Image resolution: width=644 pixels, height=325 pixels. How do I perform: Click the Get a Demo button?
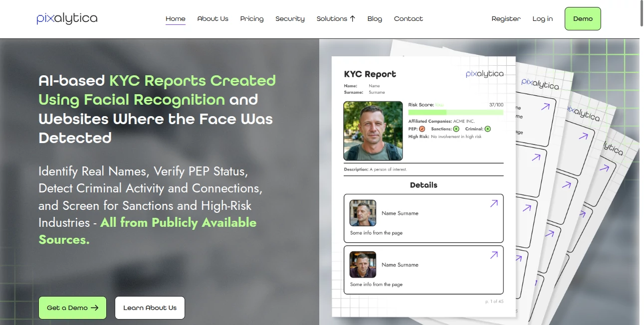click(72, 308)
